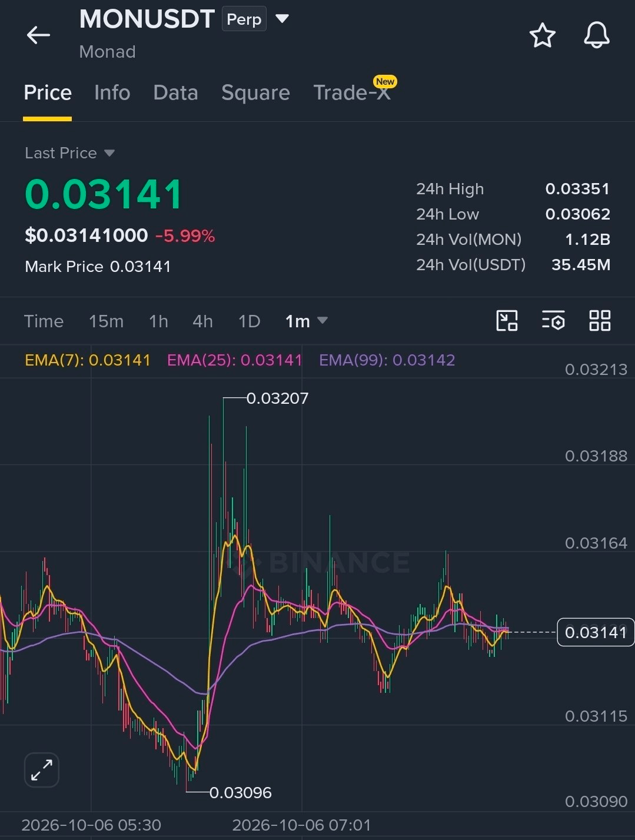Switch to the Info tab

click(x=112, y=93)
